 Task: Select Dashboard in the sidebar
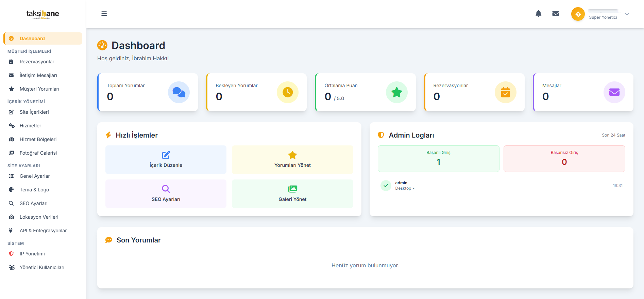click(32, 38)
